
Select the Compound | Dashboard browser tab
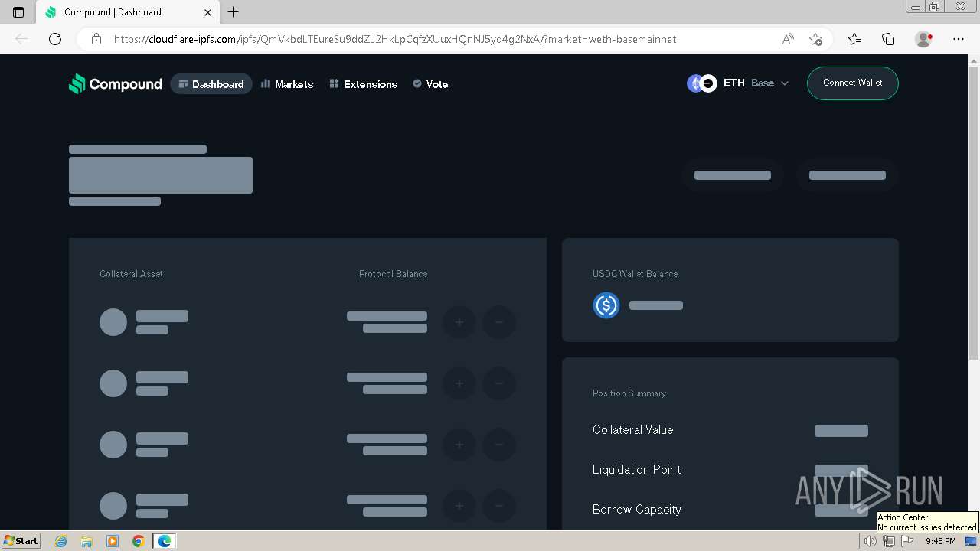point(128,12)
